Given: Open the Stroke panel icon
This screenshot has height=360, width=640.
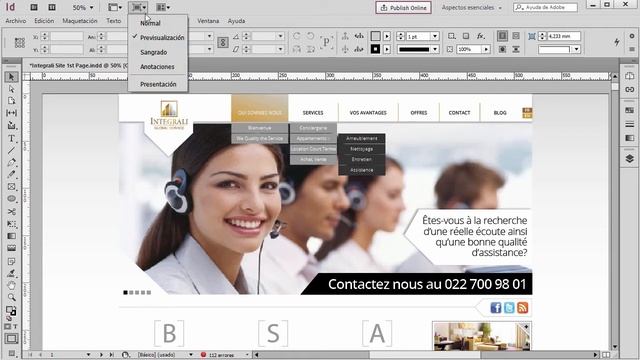Looking at the screenshot, I should click(x=629, y=124).
